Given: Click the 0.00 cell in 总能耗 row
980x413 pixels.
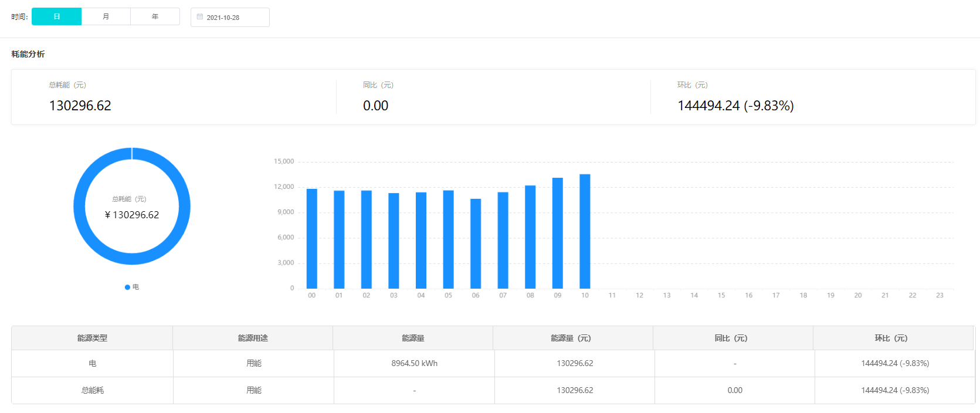Looking at the screenshot, I should [x=735, y=390].
